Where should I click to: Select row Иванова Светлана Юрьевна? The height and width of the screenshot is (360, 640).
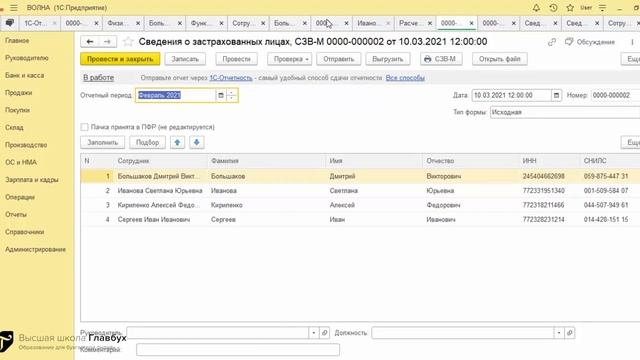coord(360,191)
